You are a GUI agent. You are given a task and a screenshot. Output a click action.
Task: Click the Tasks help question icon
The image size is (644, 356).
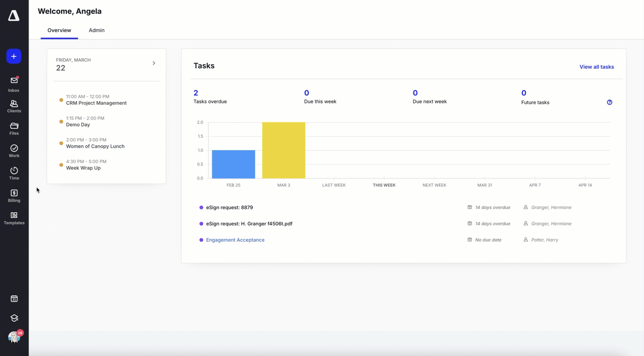(609, 102)
